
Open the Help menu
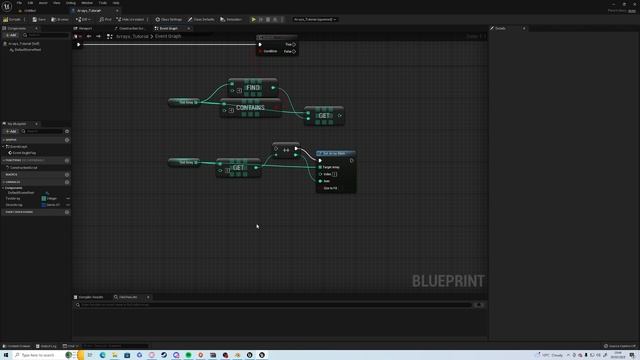pos(116,3)
